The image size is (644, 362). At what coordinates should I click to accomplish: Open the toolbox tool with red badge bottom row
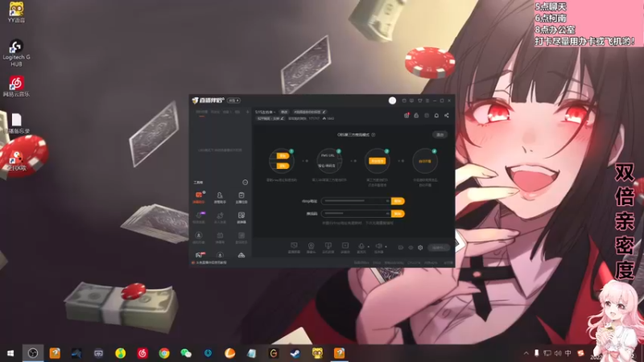point(199,255)
